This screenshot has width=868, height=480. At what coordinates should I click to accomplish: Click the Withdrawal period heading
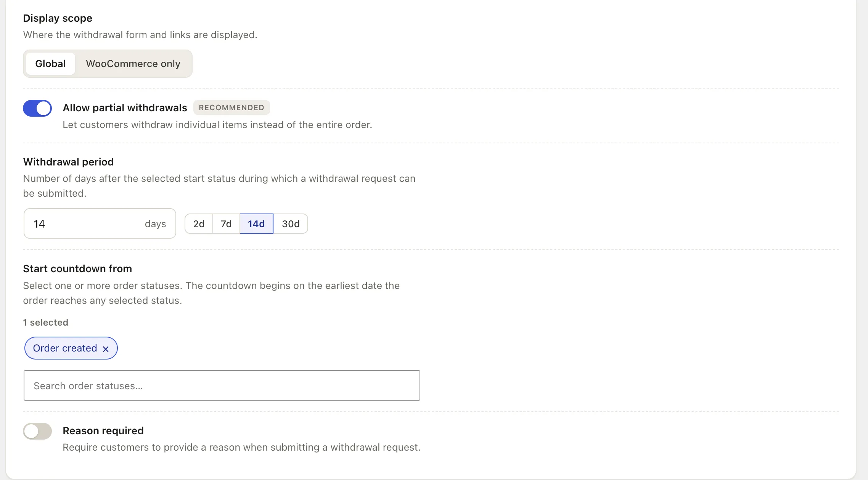68,162
